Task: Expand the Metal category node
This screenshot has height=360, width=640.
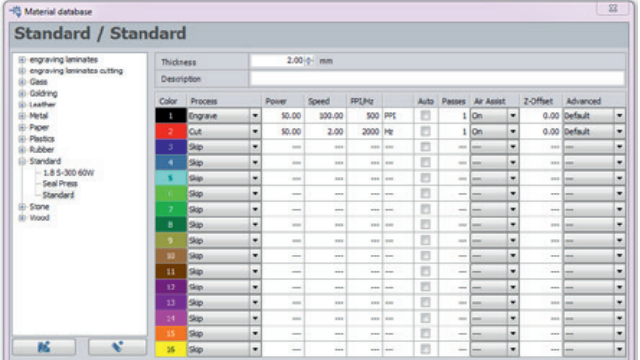Action: tap(22, 116)
